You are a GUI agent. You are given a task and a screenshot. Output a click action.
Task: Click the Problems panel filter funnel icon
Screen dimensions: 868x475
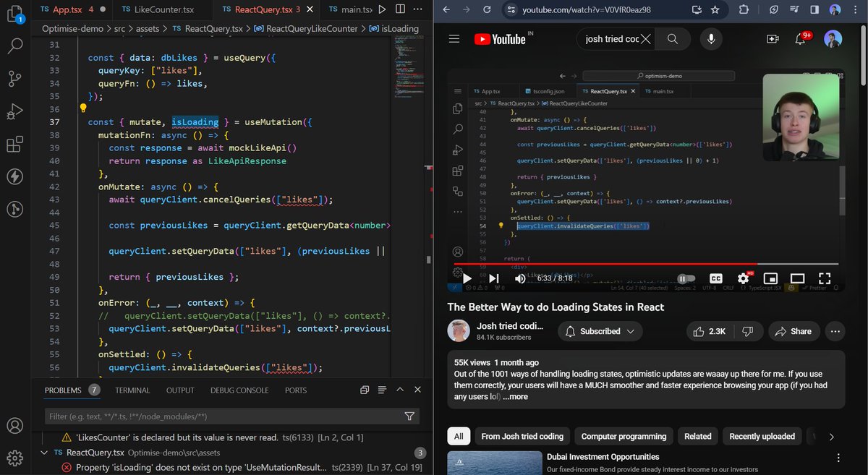(410, 416)
